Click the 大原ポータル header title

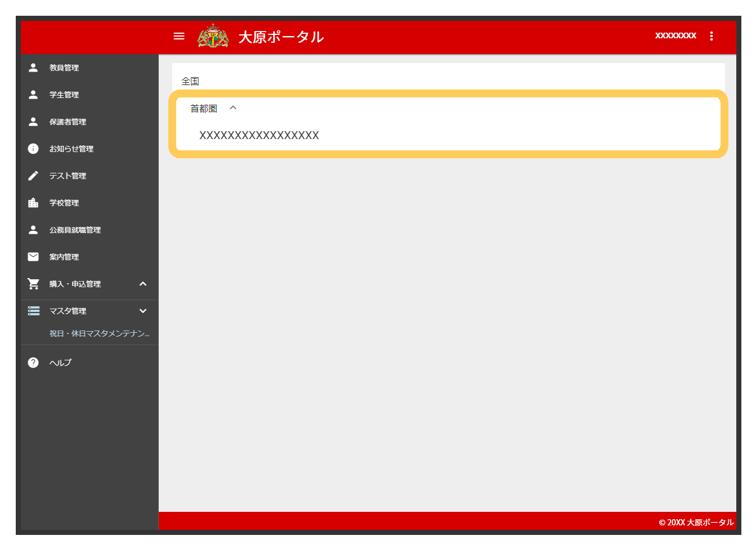pyautogui.click(x=281, y=37)
